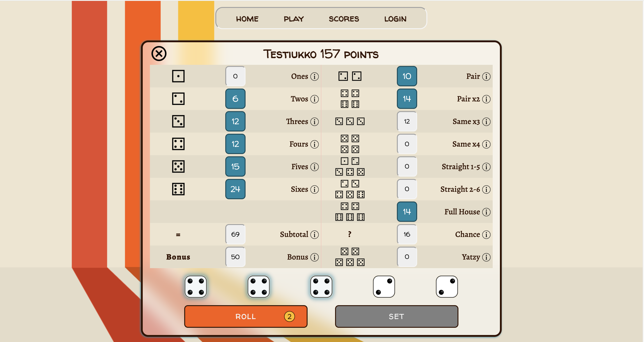Go to the LOGIN page
Screen dimensions: 644x342
[395, 19]
